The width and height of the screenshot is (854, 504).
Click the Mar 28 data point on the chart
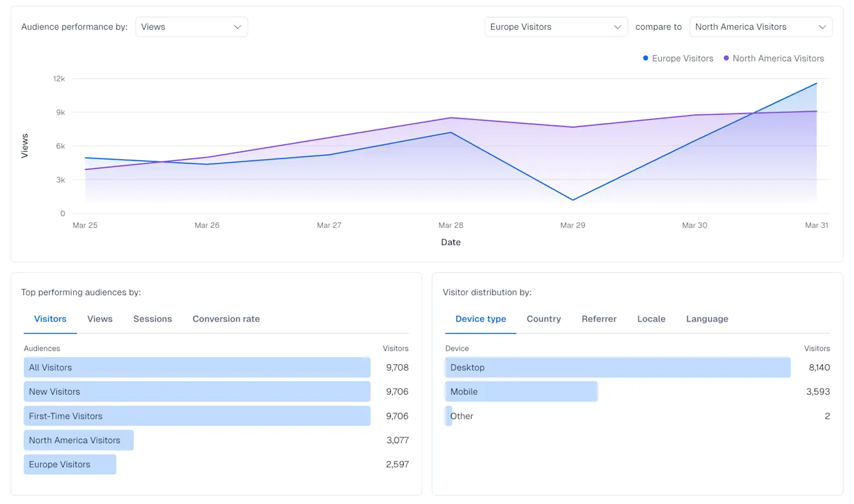[x=451, y=133]
